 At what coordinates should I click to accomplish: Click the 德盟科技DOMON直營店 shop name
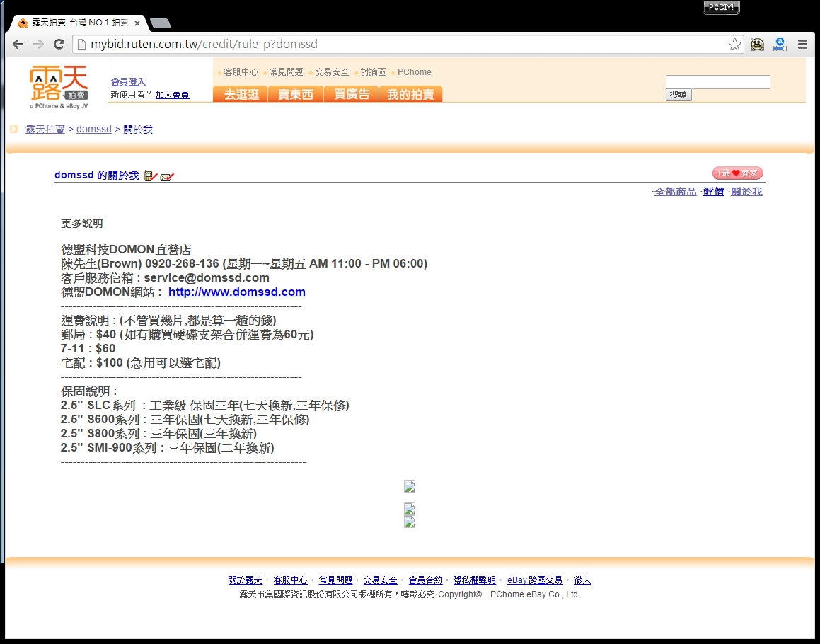tap(126, 250)
